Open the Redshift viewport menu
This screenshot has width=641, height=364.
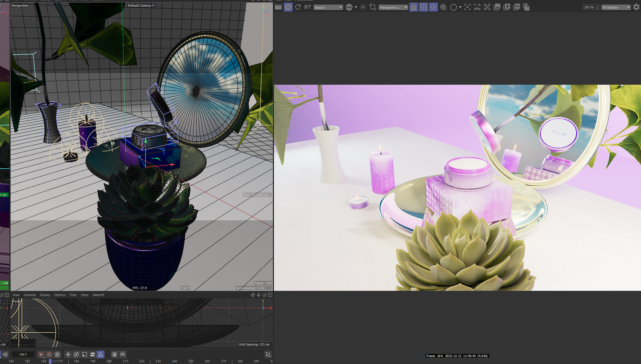tap(98, 295)
